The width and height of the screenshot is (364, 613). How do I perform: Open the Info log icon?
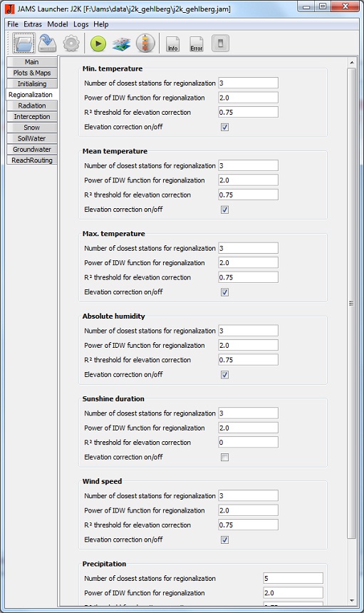pyautogui.click(x=172, y=43)
